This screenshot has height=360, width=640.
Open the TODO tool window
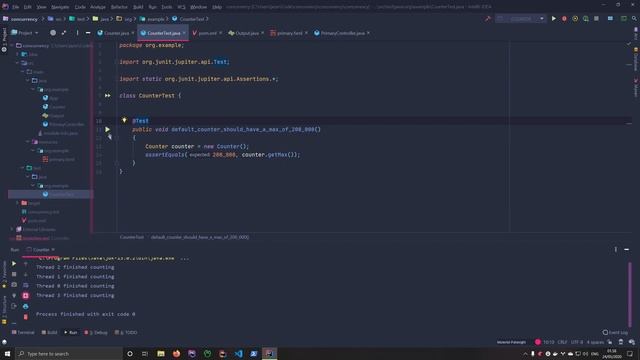point(126,332)
